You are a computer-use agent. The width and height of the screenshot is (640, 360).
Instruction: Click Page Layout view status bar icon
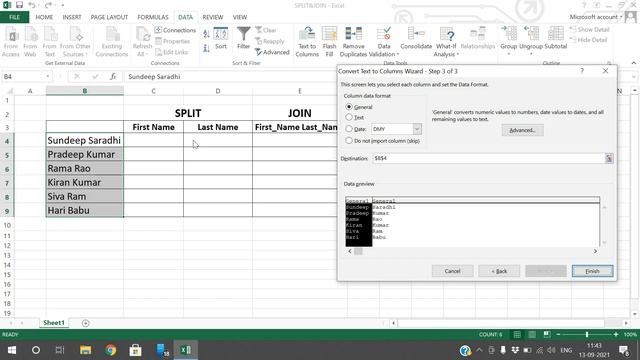click(x=532, y=334)
